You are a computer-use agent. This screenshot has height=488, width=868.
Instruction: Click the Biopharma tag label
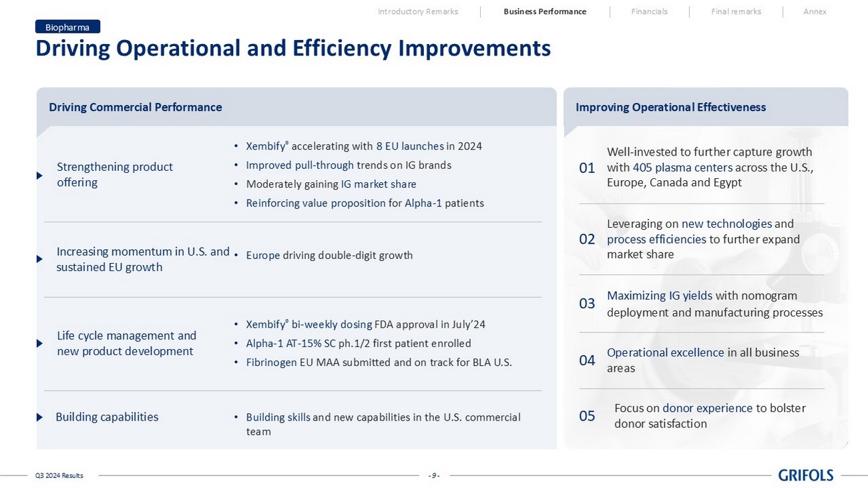pos(67,27)
